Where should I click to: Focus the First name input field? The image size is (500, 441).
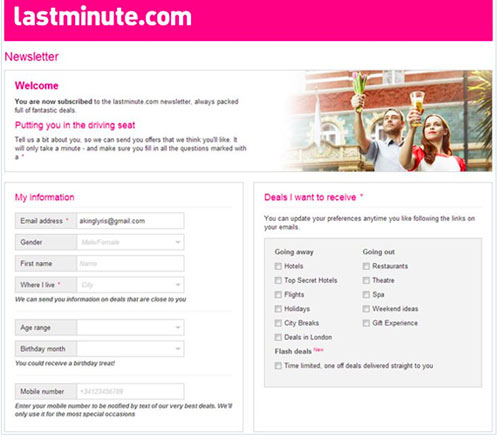tap(130, 264)
